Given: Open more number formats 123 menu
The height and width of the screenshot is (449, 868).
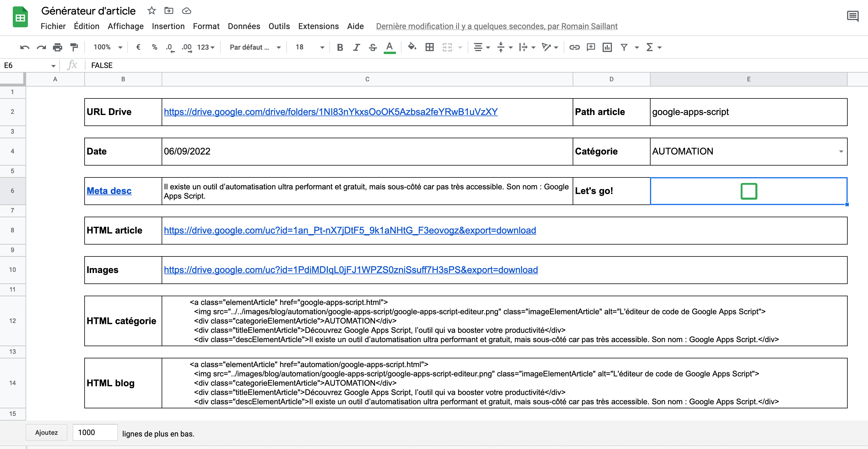Looking at the screenshot, I should click(206, 47).
